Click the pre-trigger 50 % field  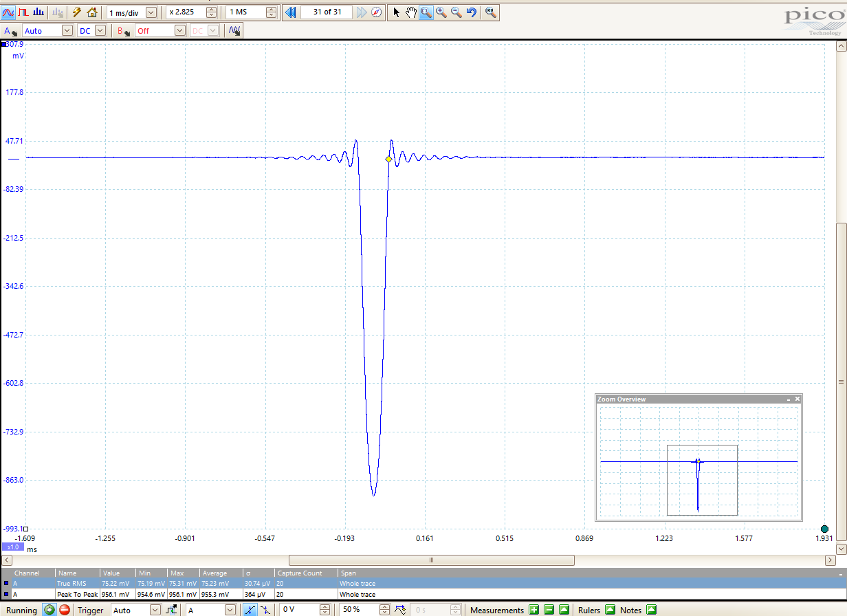click(x=359, y=610)
